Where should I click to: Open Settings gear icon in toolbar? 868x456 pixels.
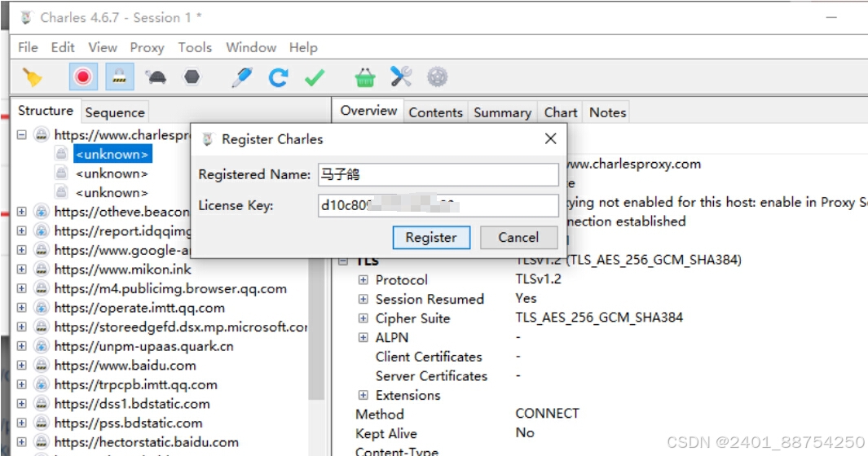[438, 77]
